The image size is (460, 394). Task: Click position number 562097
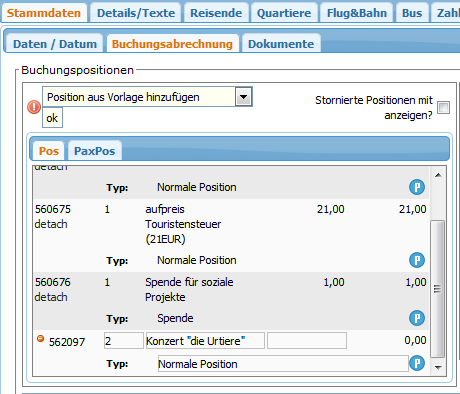[x=67, y=342]
